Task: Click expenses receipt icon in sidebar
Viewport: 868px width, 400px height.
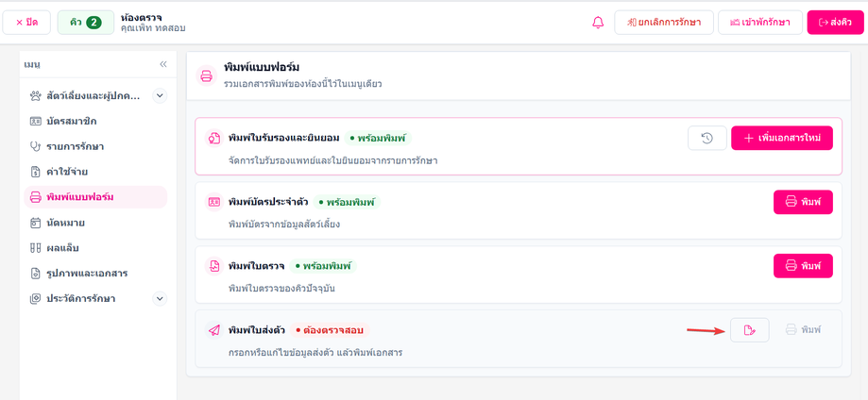Action: coord(36,172)
